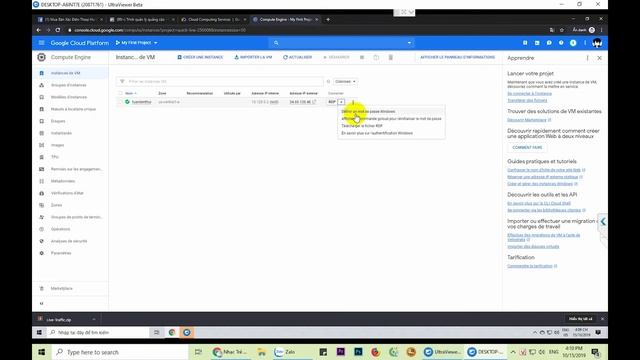640x360 pixels.
Task: Click the instance name link in table
Action: [141, 102]
